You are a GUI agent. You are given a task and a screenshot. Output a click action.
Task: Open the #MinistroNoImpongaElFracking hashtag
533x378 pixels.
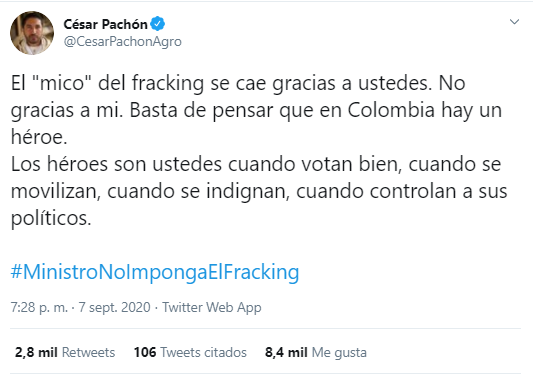[155, 272]
